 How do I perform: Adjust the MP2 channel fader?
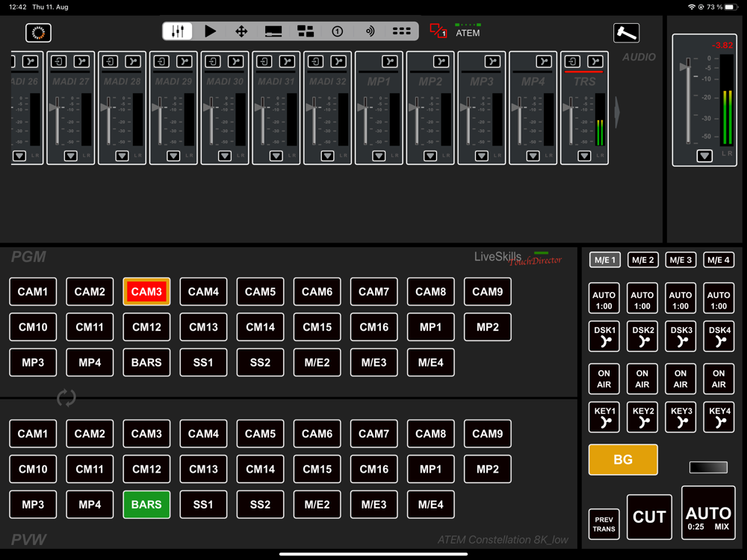(415, 108)
